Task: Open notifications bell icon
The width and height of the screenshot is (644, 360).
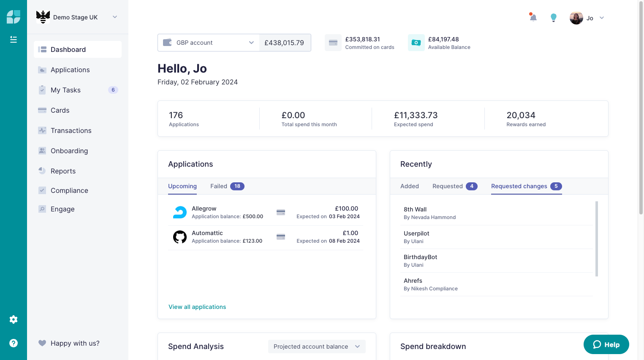Action: (x=533, y=17)
